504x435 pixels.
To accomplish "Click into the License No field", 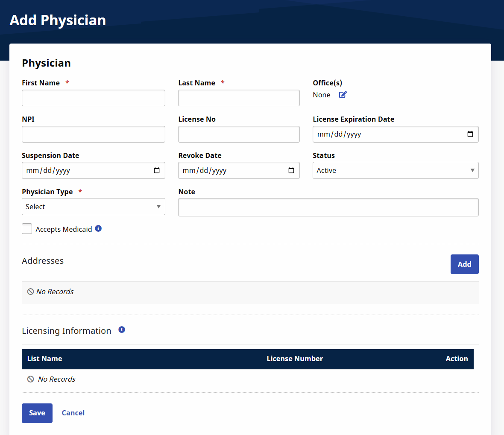I will coord(239,134).
